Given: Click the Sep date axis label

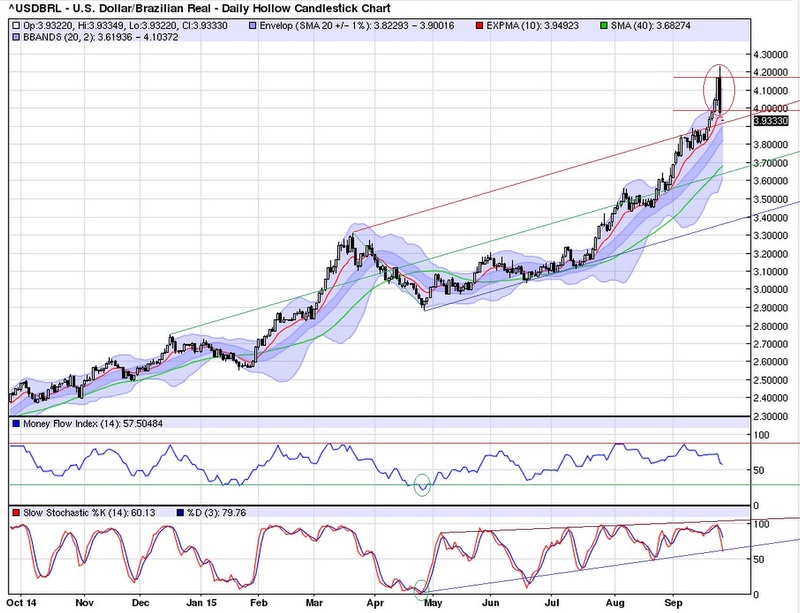Looking at the screenshot, I should (x=673, y=603).
